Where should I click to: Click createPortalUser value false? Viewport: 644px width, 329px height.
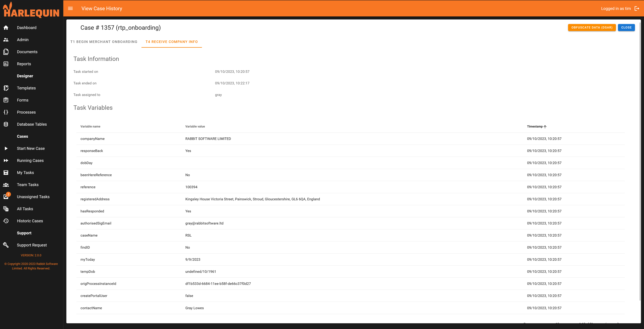tap(189, 296)
